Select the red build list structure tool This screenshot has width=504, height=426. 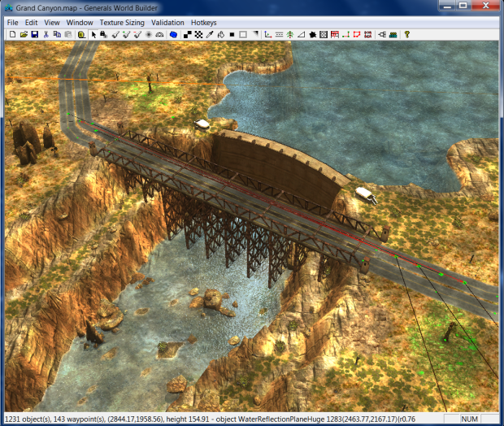tap(368, 34)
